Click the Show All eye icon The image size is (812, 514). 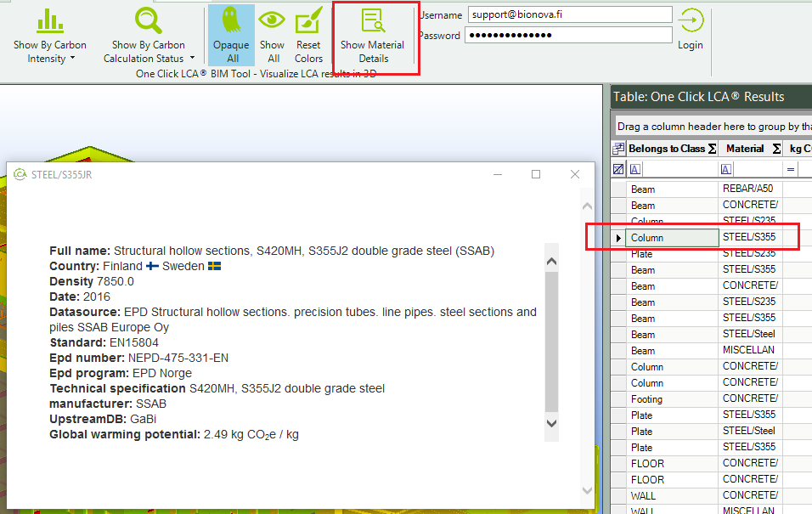tap(272, 20)
